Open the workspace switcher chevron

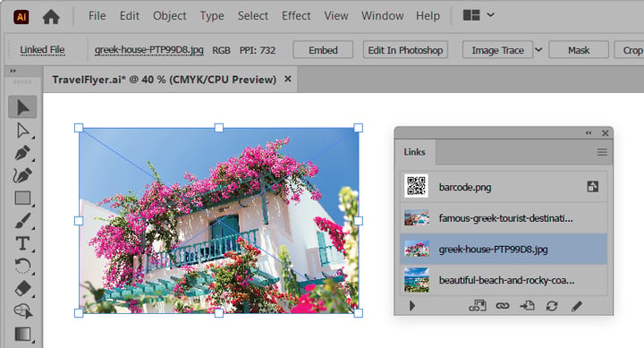click(x=490, y=15)
